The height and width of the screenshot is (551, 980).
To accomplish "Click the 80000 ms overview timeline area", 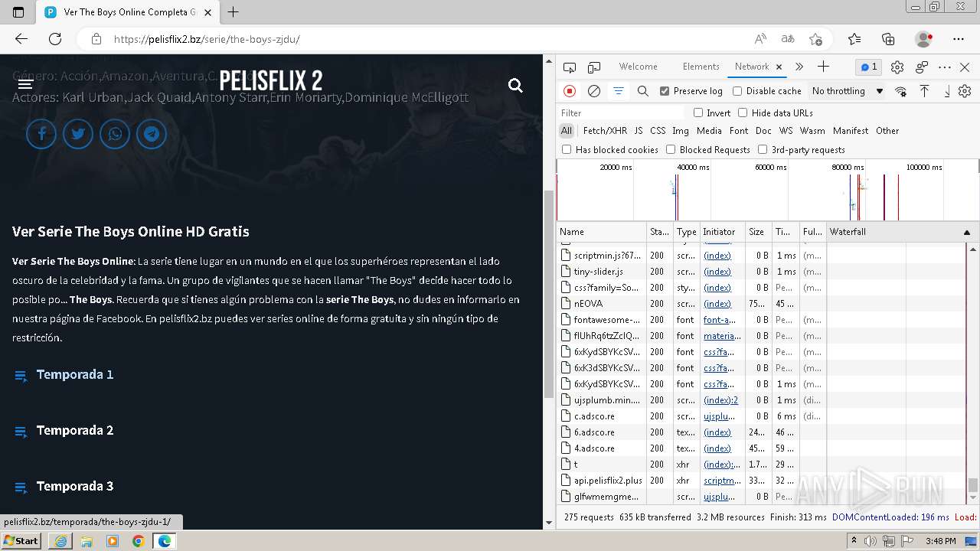I will click(848, 167).
